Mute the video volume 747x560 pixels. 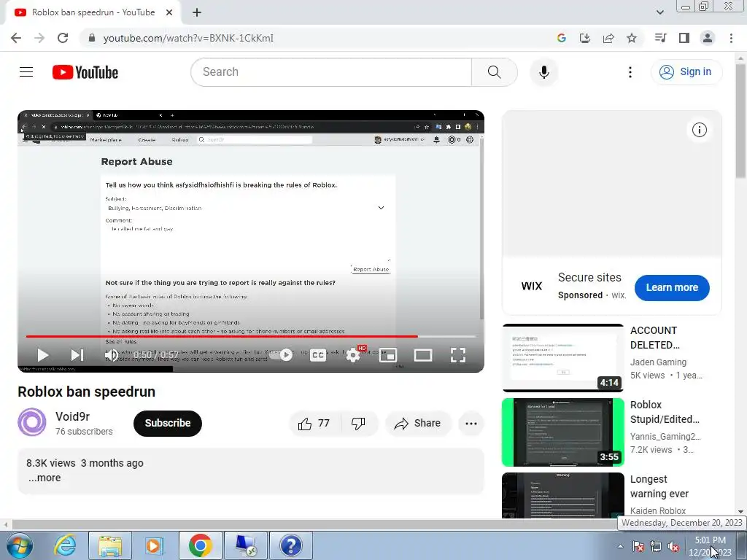click(112, 355)
